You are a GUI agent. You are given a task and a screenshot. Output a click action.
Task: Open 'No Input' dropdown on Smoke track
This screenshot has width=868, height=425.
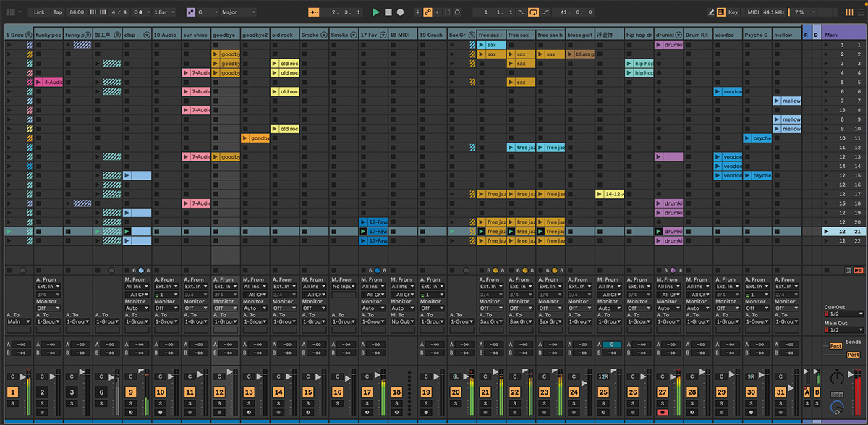click(344, 286)
